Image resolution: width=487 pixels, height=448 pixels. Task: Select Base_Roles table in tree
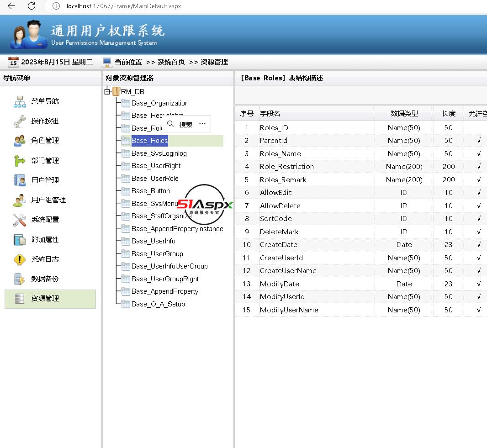[150, 141]
